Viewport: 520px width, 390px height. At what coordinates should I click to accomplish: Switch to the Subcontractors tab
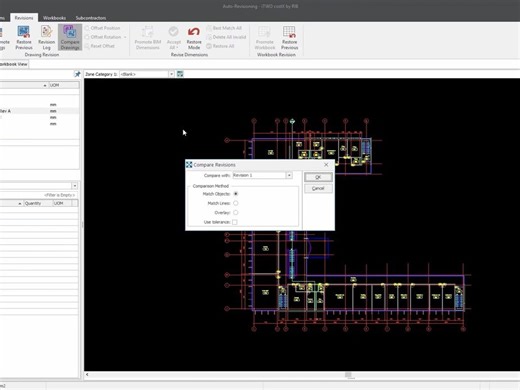coord(91,18)
